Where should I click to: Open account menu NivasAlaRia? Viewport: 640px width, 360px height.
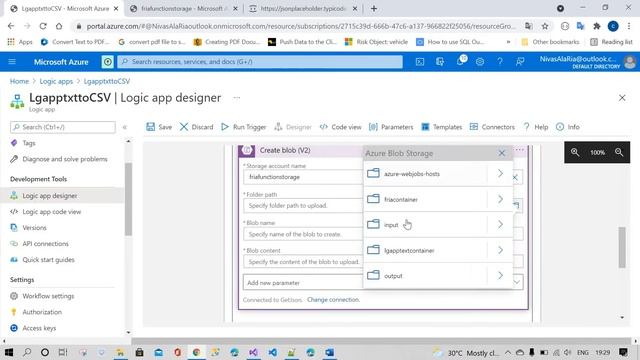pyautogui.click(x=587, y=62)
